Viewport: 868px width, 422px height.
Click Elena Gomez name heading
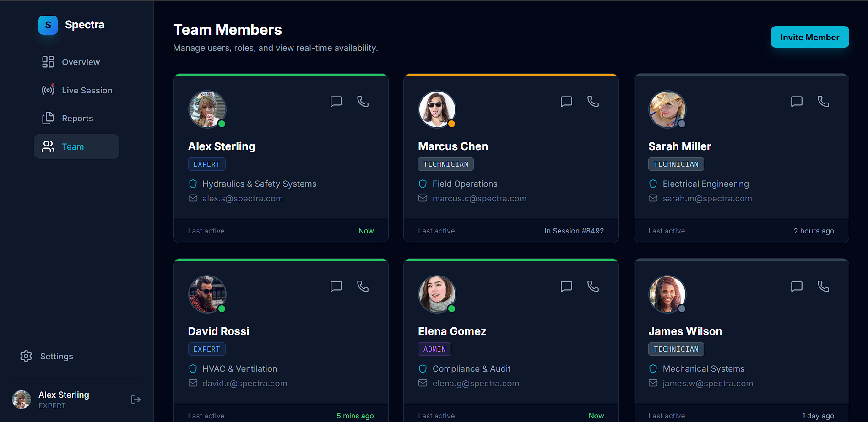coord(452,331)
